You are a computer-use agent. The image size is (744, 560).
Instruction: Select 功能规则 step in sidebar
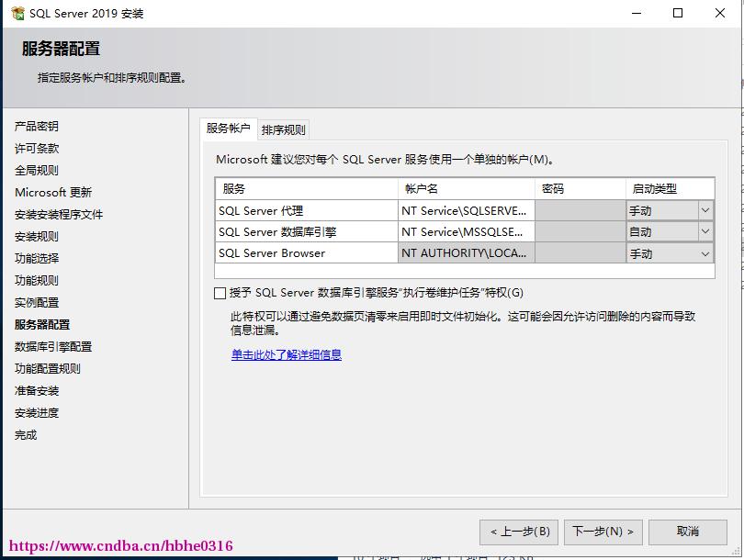point(37,281)
